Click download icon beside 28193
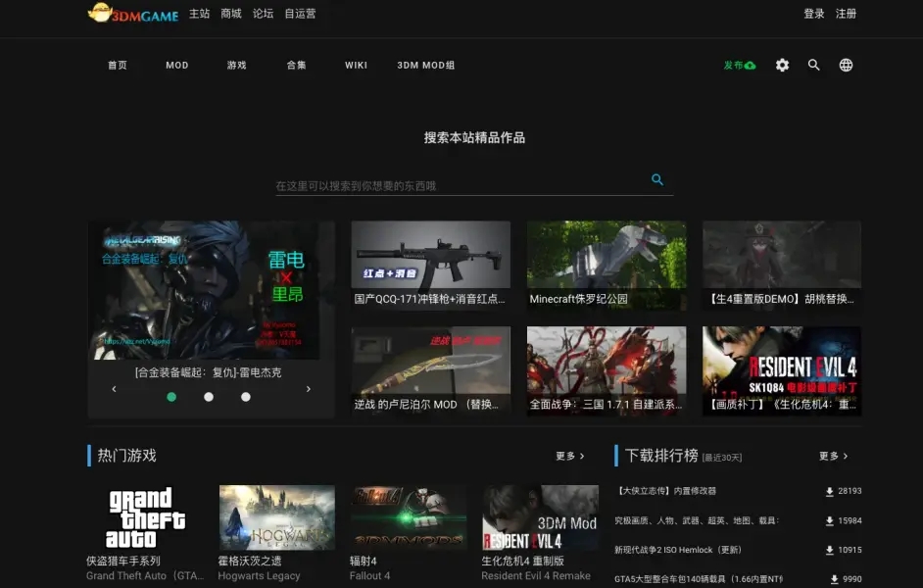923x588 pixels. point(829,492)
